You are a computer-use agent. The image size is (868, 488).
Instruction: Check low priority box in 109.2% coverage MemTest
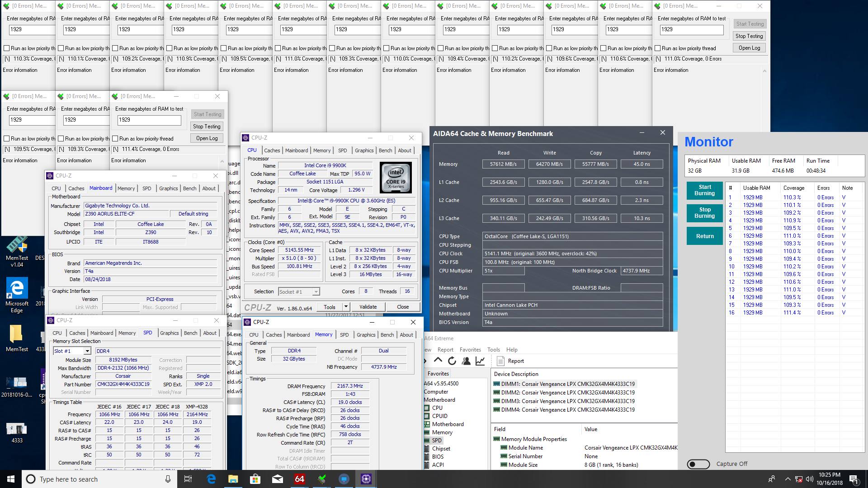[x=115, y=48]
